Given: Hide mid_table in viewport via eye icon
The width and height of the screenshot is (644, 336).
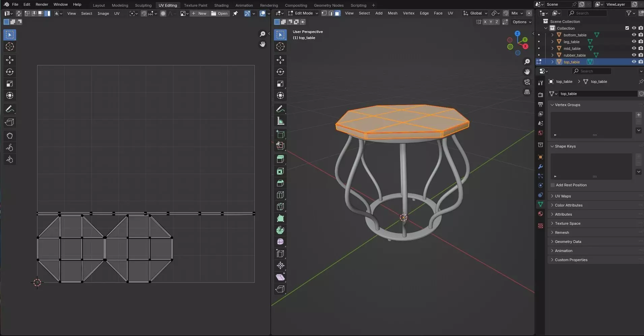Looking at the screenshot, I should (634, 48).
